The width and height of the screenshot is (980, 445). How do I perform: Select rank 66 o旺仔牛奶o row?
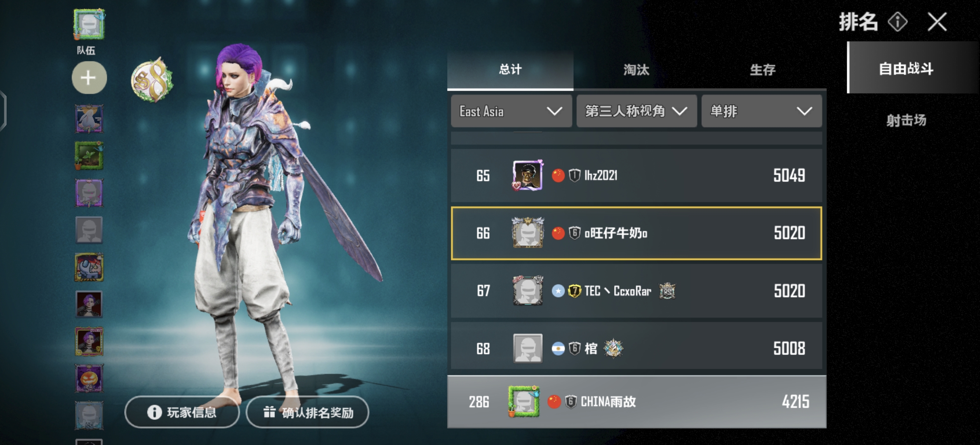636,233
